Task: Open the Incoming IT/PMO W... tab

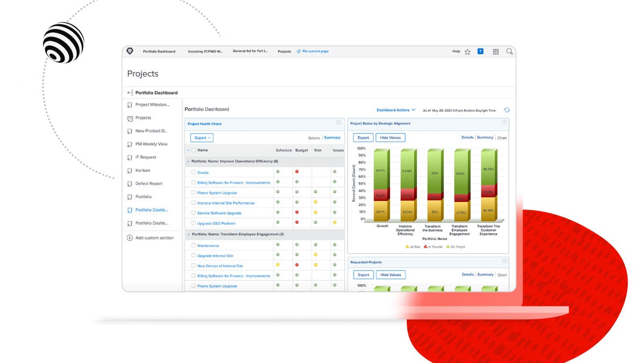Action: [205, 52]
